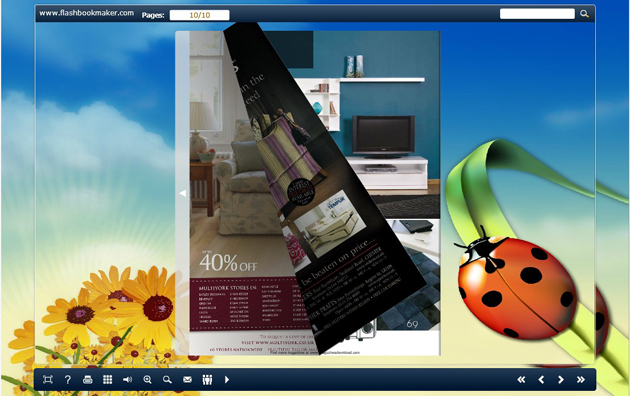The image size is (630, 396).
Task: Go to first page double arrow
Action: [521, 380]
